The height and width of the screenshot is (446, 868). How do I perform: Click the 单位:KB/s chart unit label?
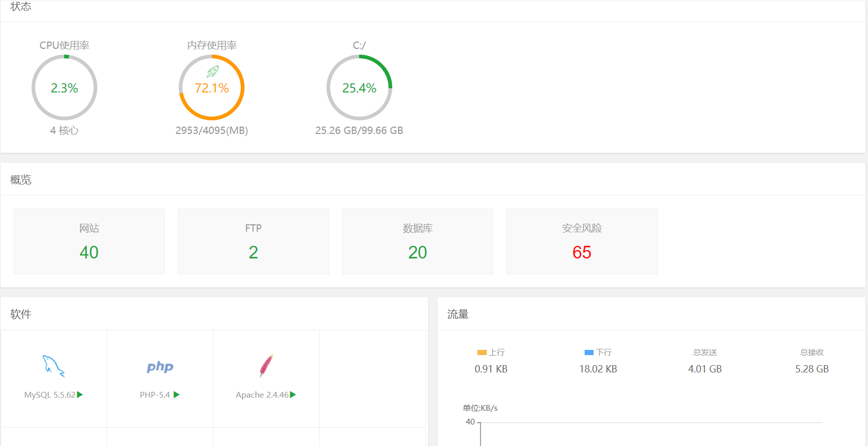click(x=480, y=408)
